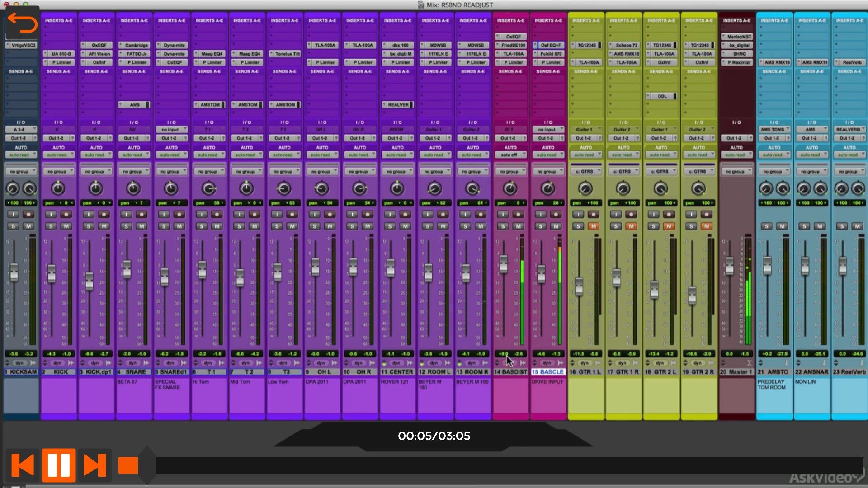Select the BASDIST track name
This screenshot has height=488, width=868.
tap(510, 372)
